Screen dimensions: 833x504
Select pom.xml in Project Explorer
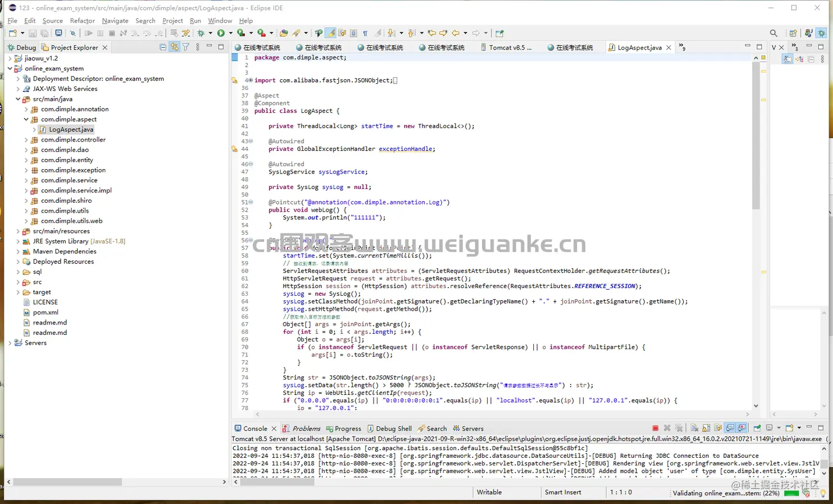coord(46,312)
